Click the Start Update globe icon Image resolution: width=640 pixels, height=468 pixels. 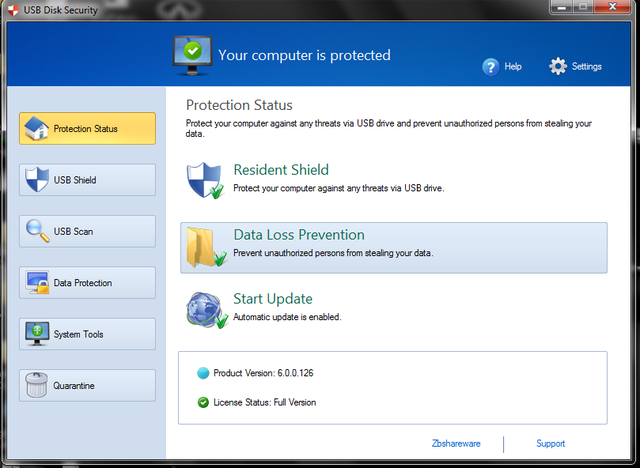[x=207, y=311]
